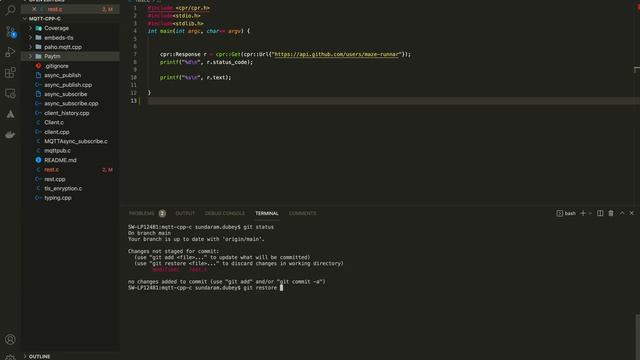Switch to the Problems tab
This screenshot has height=360, width=640.
click(x=142, y=213)
